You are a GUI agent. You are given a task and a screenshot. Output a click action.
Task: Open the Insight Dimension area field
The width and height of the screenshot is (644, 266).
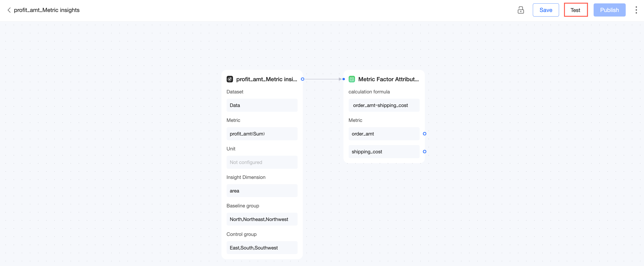(x=262, y=191)
